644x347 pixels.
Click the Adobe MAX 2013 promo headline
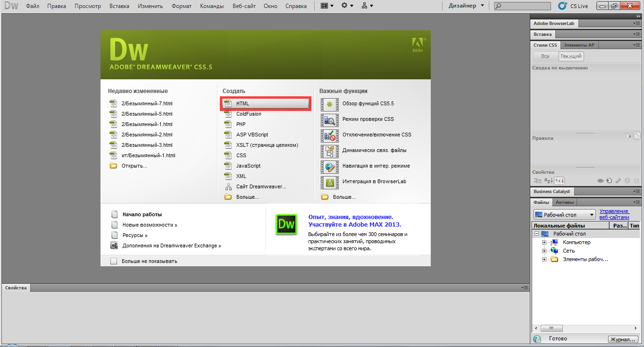[355, 220]
